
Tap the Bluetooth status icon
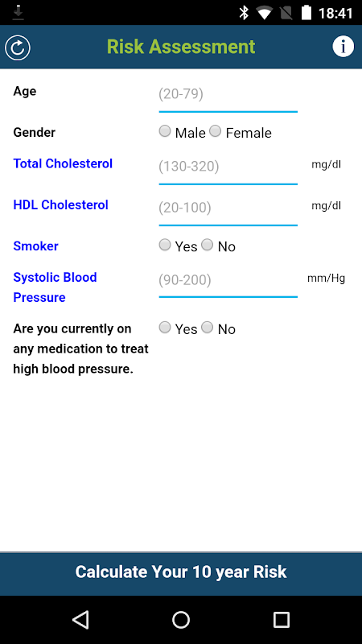(x=244, y=13)
